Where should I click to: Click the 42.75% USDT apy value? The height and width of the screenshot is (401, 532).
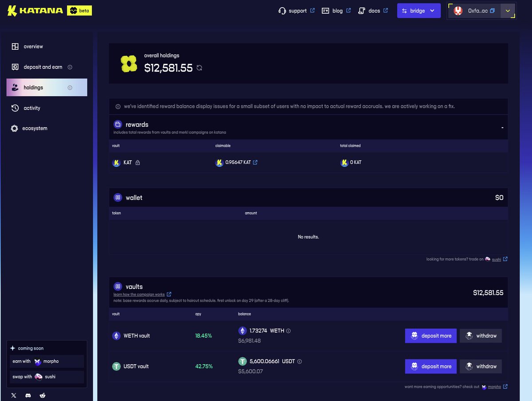point(204,366)
